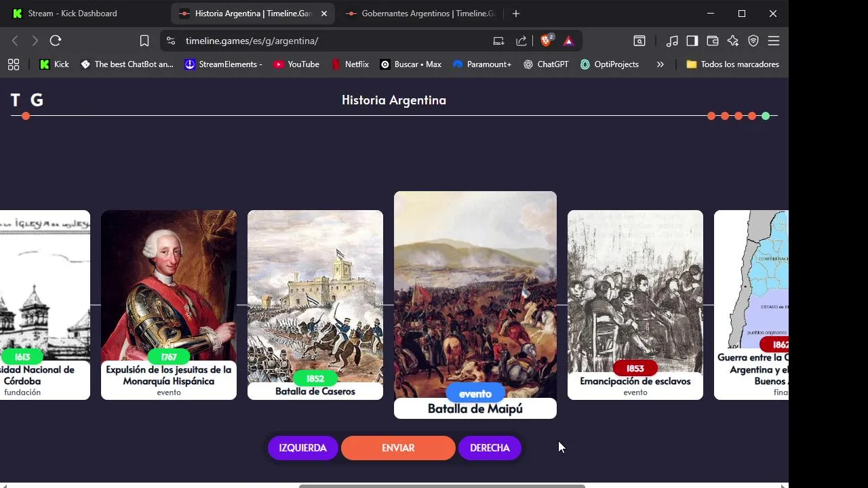Open Leo AI sparkle icon
The height and width of the screenshot is (488, 868).
[733, 41]
